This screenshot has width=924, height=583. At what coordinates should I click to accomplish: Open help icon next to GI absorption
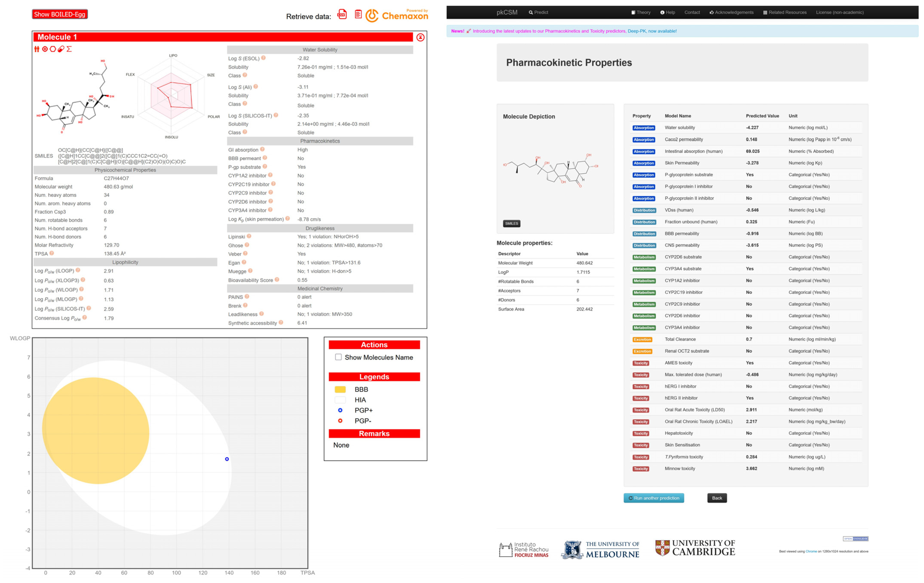262,149
